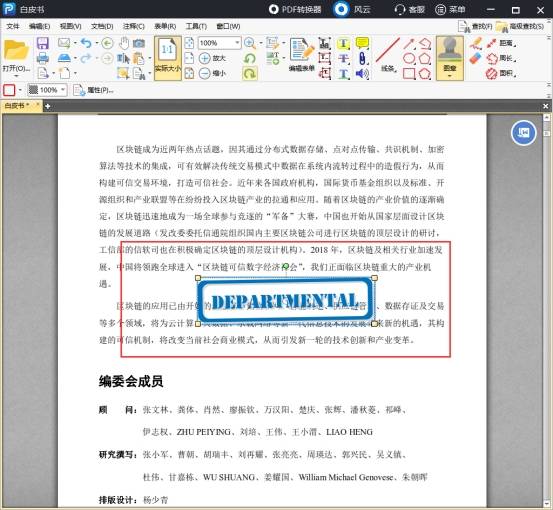Screen dimensions: 553x510
Task: Rotate view counterclockwise with green arrow
Action: point(250,58)
